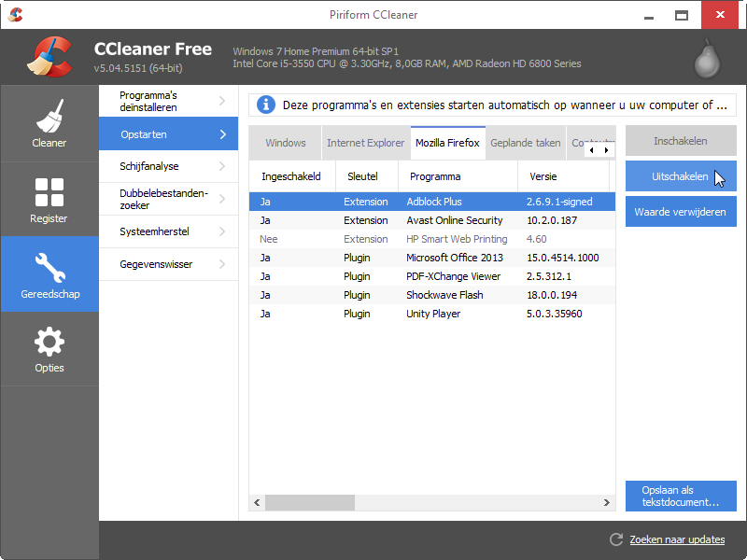The image size is (747, 560).
Task: Open Programma's deïnstalleren
Action: coord(169,101)
